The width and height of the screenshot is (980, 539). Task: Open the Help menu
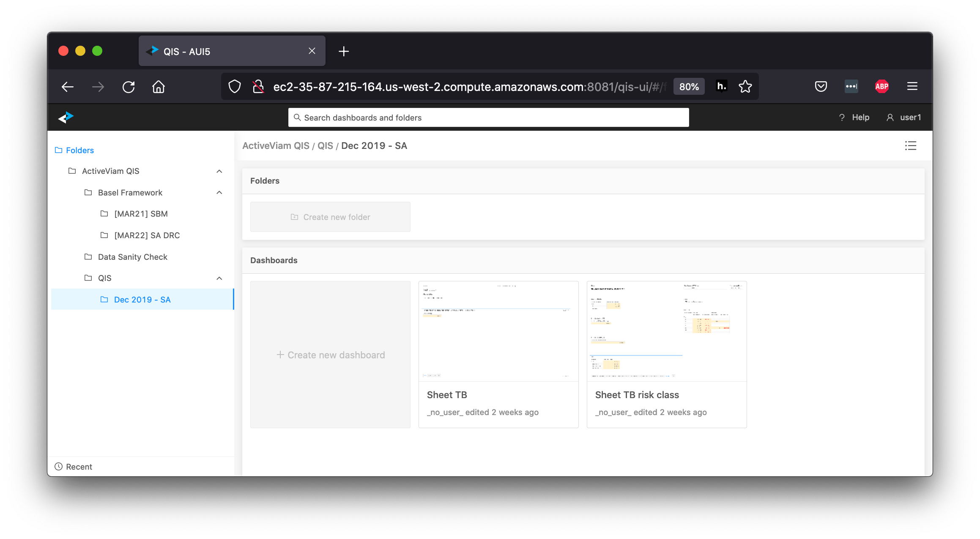[854, 117]
